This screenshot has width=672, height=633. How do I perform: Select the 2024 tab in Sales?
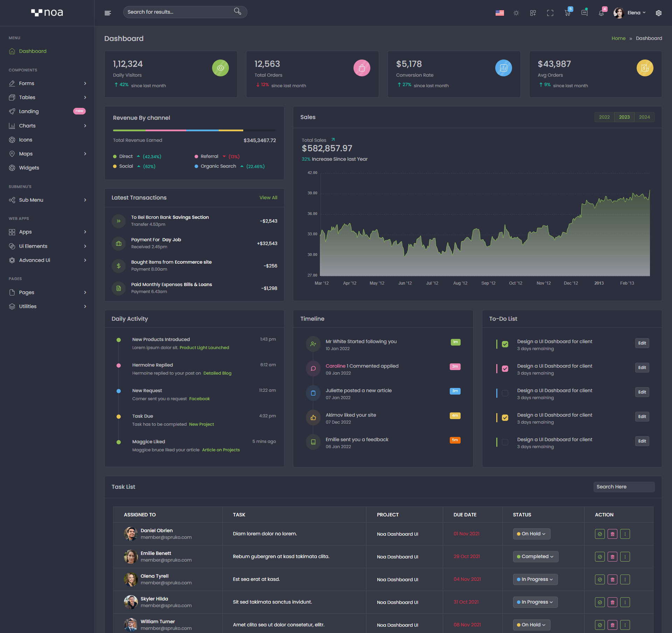pyautogui.click(x=644, y=117)
